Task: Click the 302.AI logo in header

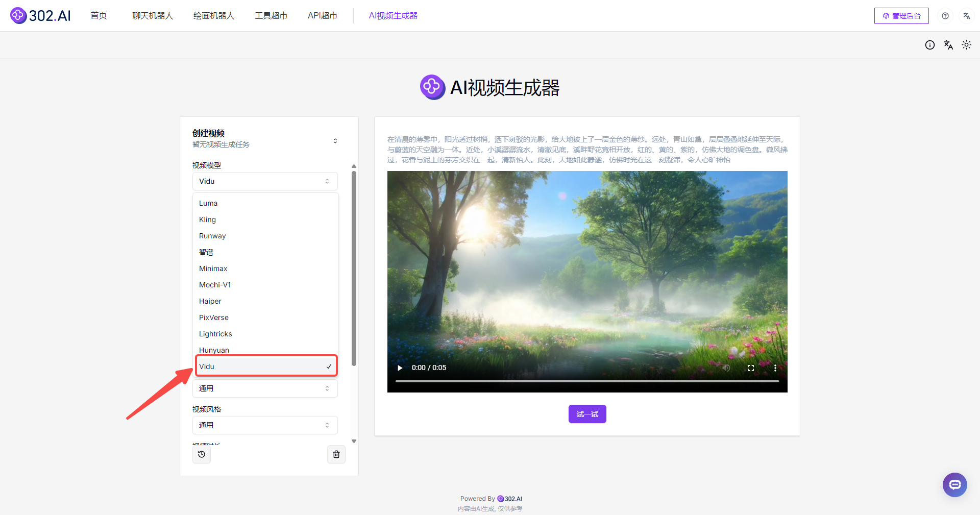Action: [x=41, y=15]
